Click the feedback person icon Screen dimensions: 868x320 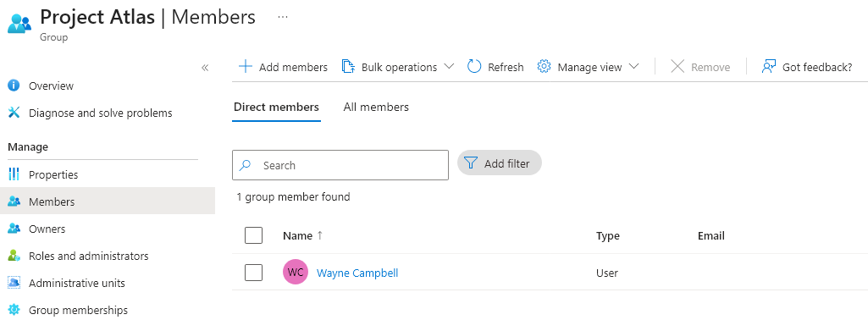(x=768, y=67)
